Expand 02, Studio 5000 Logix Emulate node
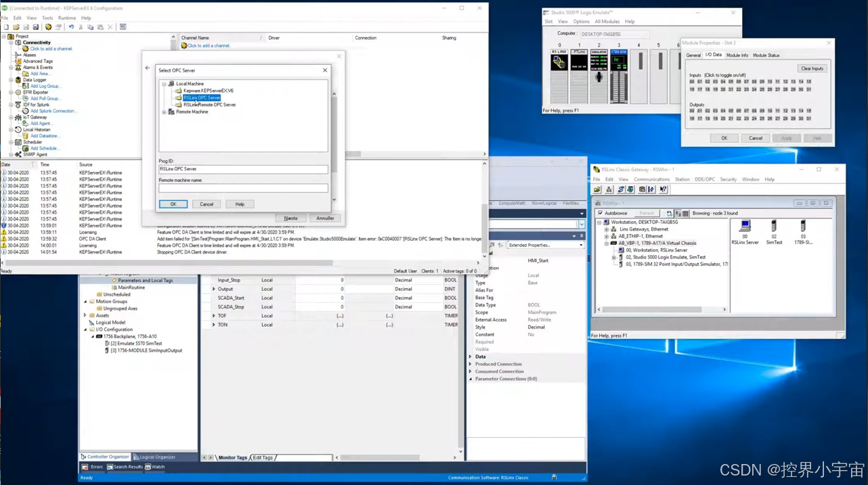Viewport: 868px width, 485px height. point(614,257)
